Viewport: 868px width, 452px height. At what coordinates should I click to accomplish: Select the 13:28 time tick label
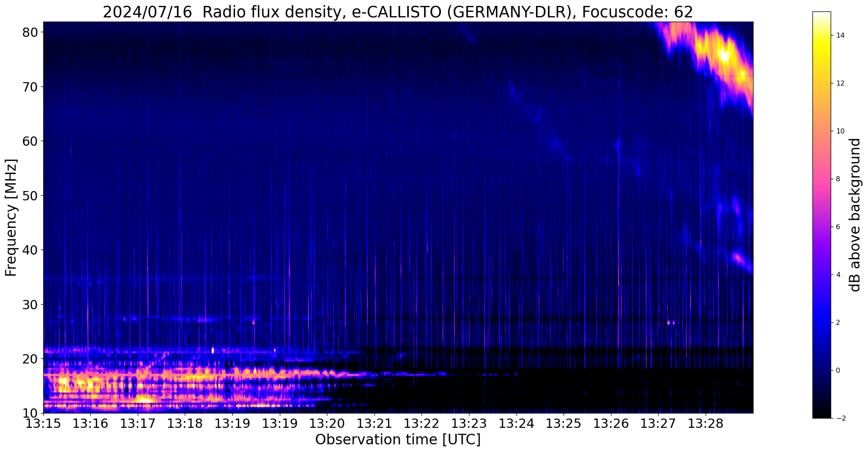click(706, 423)
